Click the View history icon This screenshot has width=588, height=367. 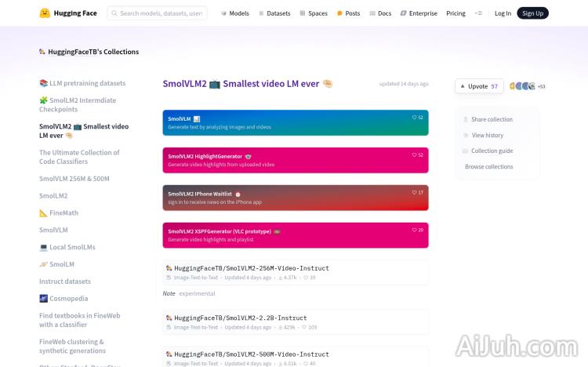point(465,136)
